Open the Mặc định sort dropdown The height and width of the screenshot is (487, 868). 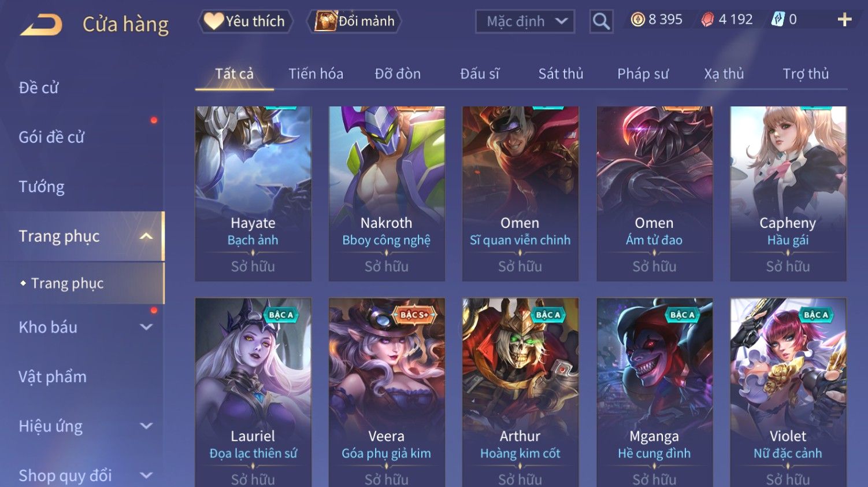(525, 22)
